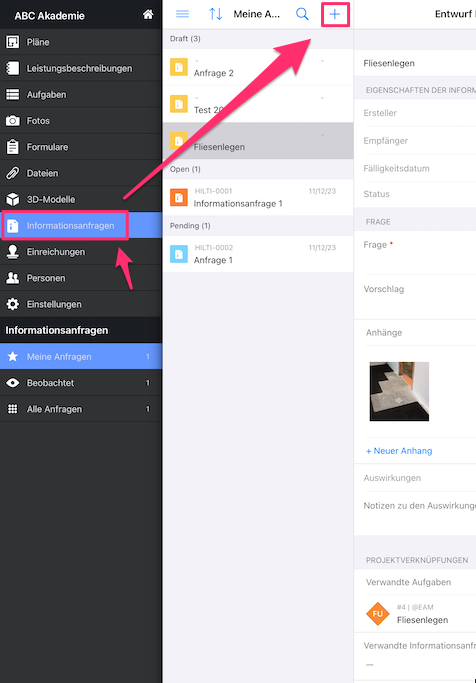Click the Frage input field
Image resolution: width=476 pixels, height=683 pixels.
tap(415, 253)
